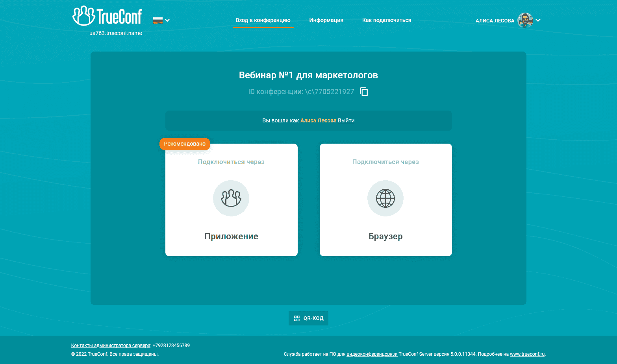The width and height of the screenshot is (617, 364).
Task: Switch to Вход в конференцию tab
Action: [x=263, y=20]
